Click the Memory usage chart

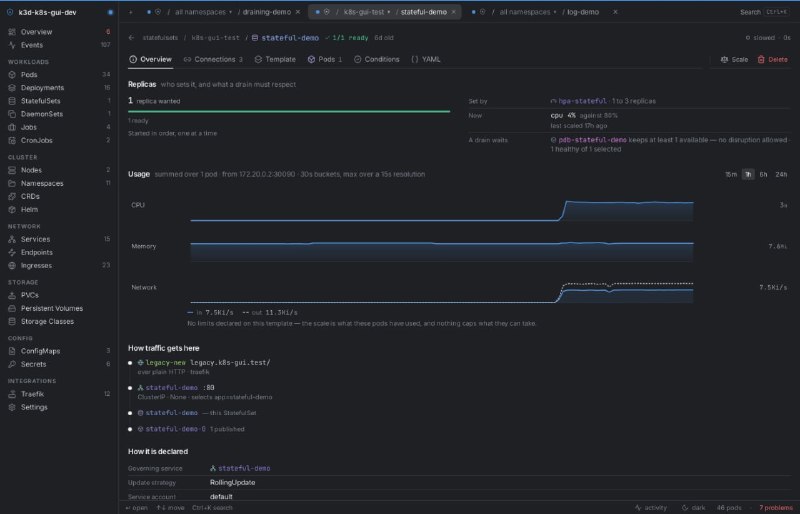[x=442, y=251]
